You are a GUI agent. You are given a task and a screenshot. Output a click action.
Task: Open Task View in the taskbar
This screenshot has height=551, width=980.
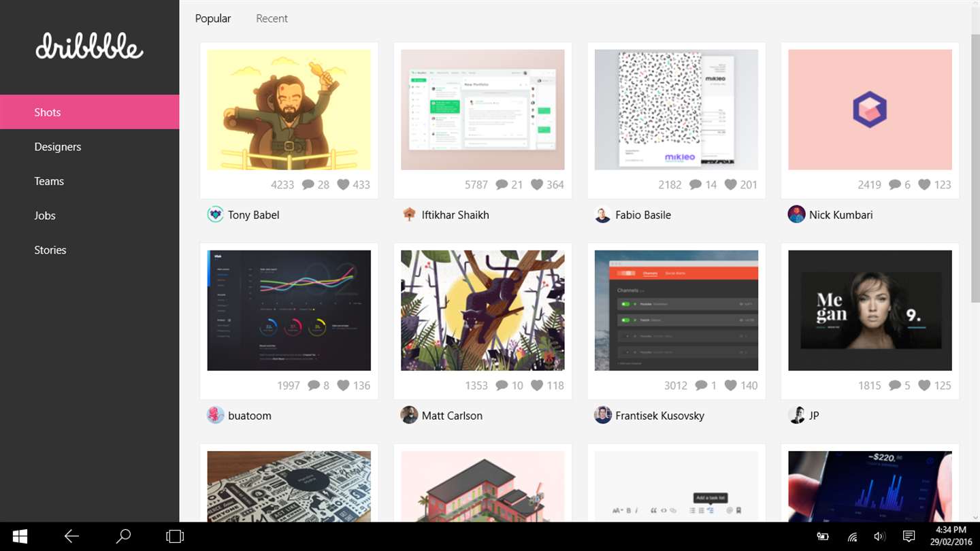point(175,537)
